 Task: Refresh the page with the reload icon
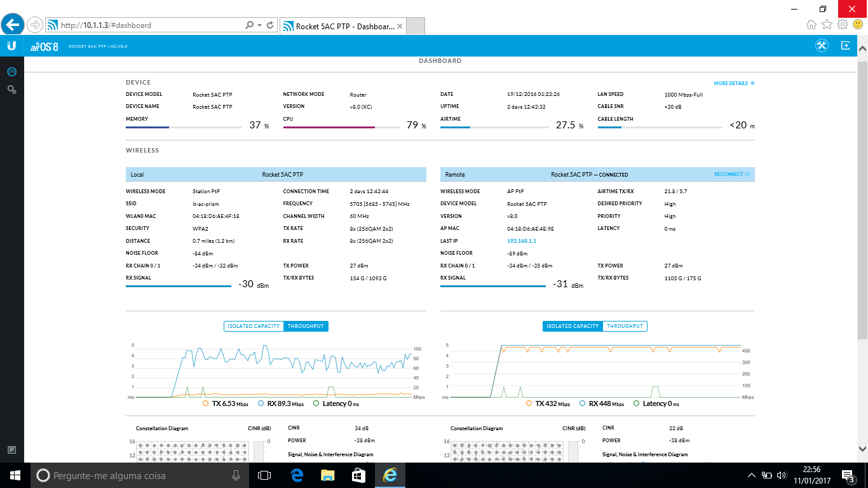click(270, 25)
